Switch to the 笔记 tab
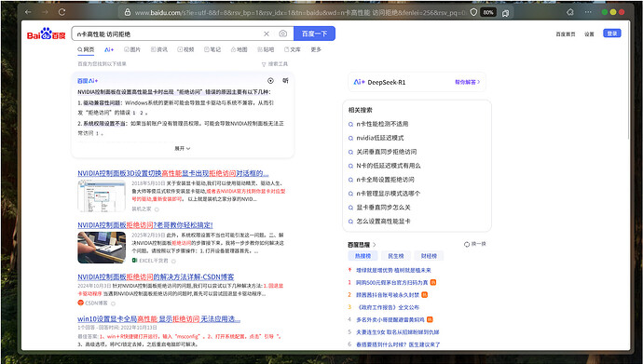 pos(212,49)
